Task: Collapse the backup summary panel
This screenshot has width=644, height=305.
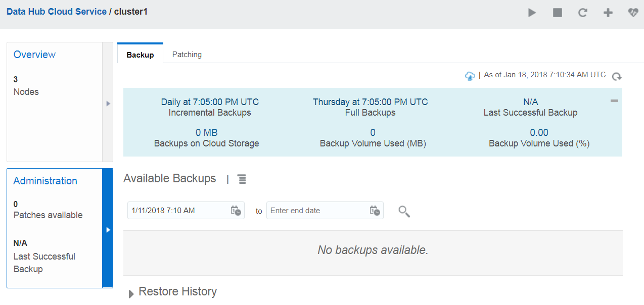Action: click(x=614, y=101)
